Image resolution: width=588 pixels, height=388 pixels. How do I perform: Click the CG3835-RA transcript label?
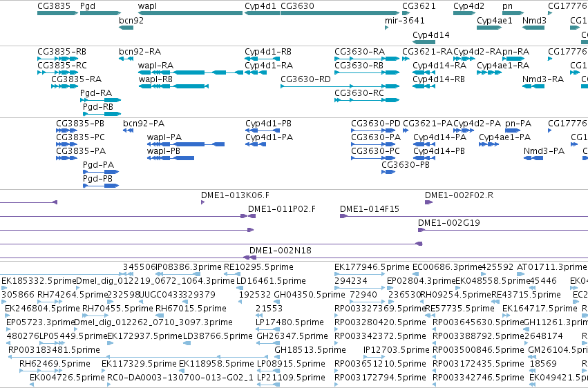tap(77, 79)
